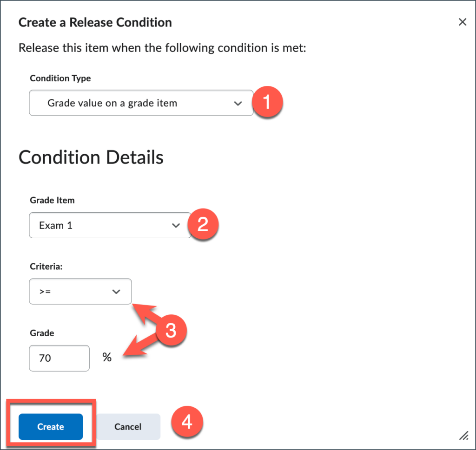Click inside the Grade value input showing 70
476x450 pixels.
coord(59,358)
